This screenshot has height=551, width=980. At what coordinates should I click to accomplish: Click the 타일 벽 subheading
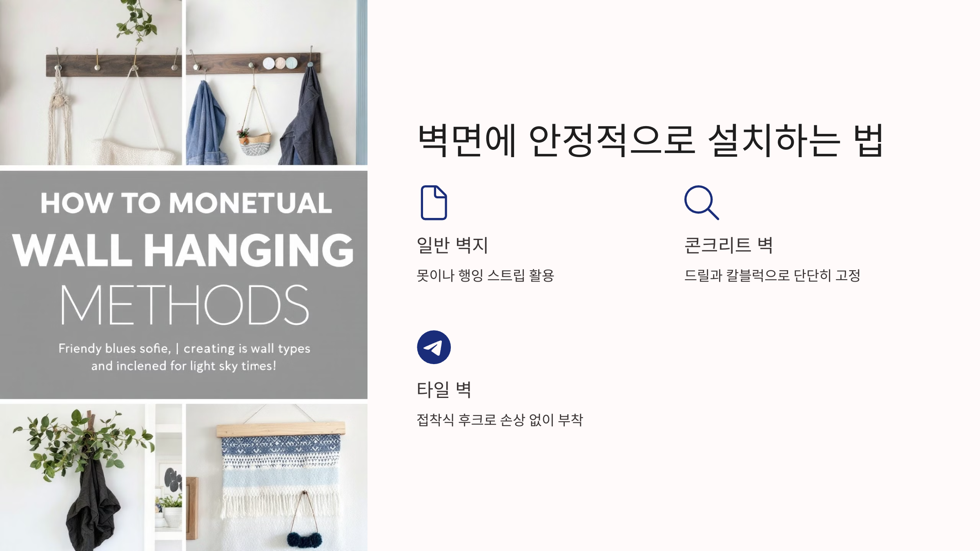444,389
